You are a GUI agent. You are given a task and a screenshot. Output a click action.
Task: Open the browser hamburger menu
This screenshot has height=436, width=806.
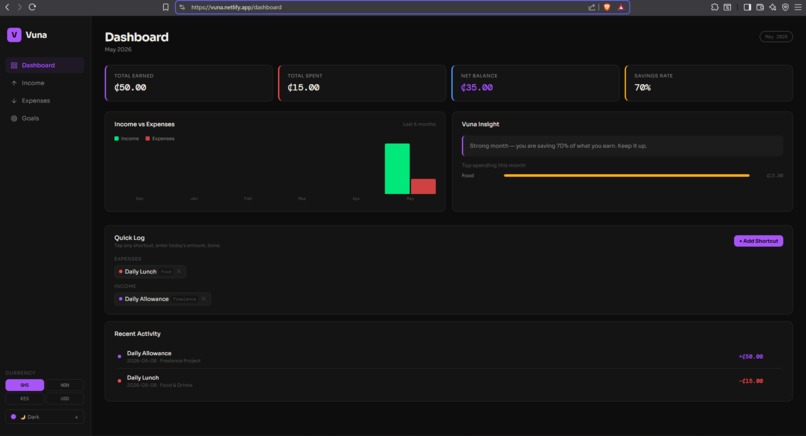coord(798,7)
